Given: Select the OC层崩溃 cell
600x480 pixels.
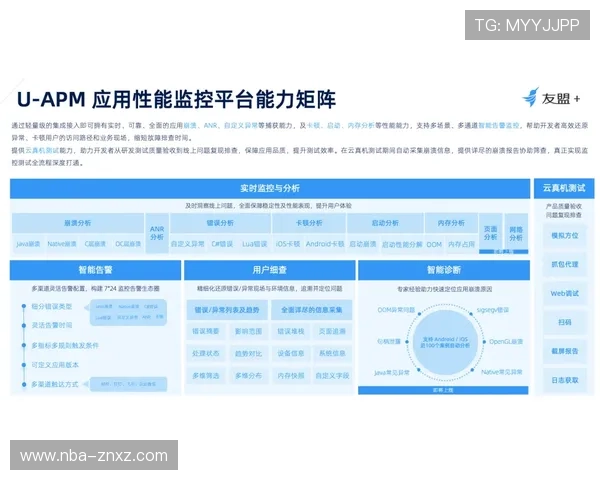Looking at the screenshot, I should 128,244.
